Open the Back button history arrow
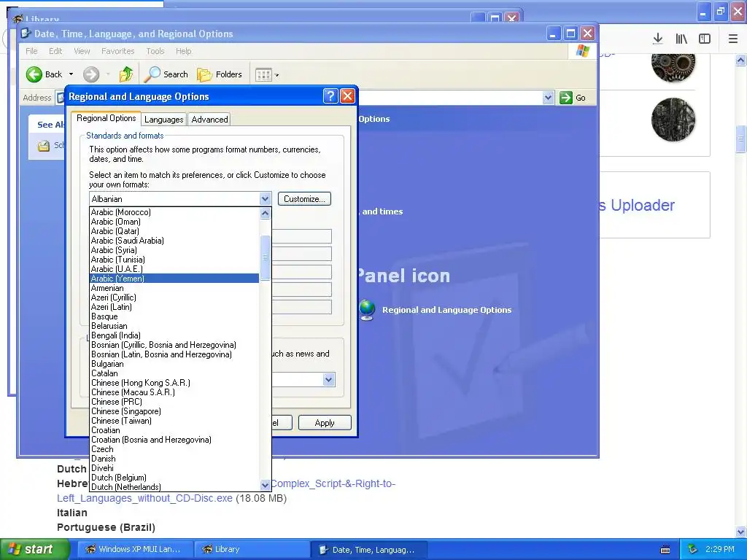Viewport: 747px width, 560px height. click(71, 74)
